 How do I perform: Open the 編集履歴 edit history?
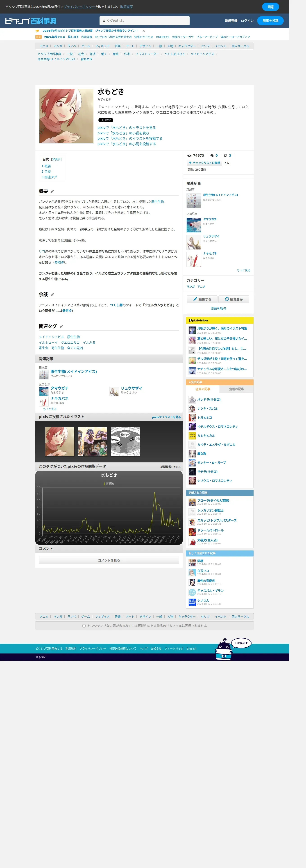coord(234,299)
